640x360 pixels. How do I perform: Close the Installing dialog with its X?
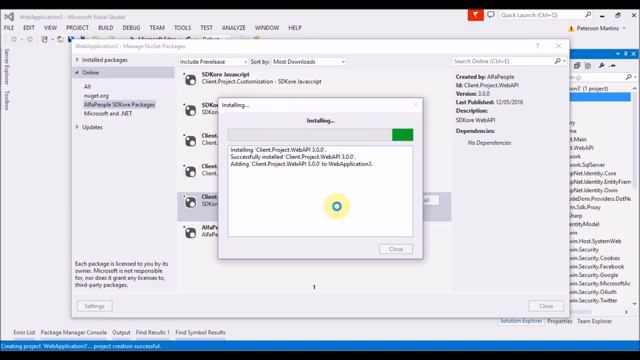tap(416, 105)
